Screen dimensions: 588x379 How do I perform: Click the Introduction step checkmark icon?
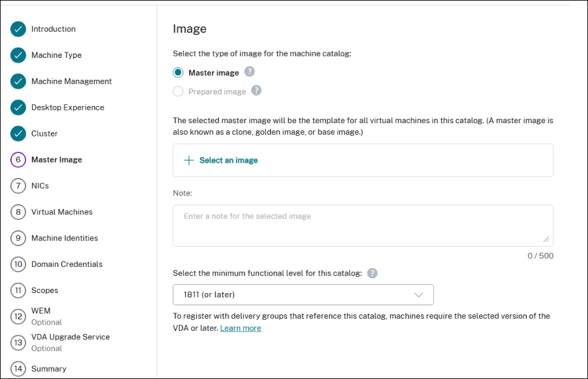pos(18,29)
